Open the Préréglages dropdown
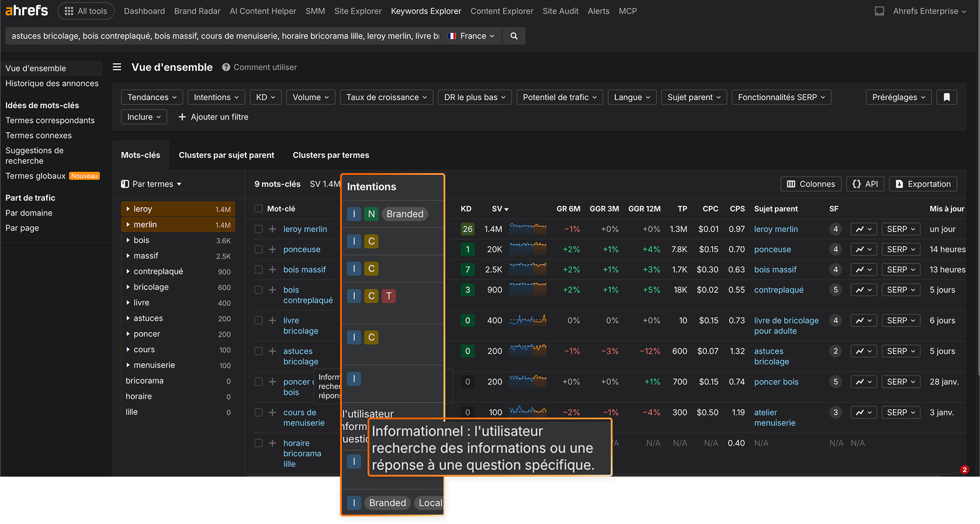The width and height of the screenshot is (980, 524). pyautogui.click(x=899, y=97)
